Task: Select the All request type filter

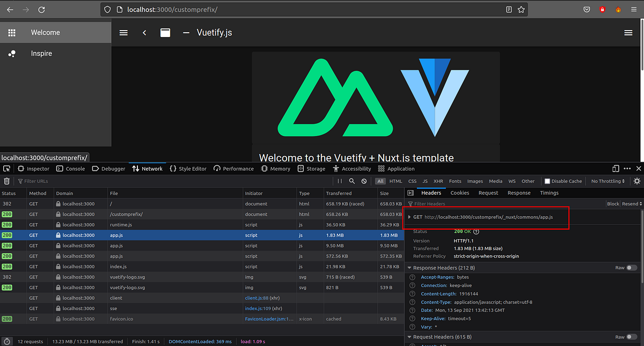Action: (x=380, y=181)
